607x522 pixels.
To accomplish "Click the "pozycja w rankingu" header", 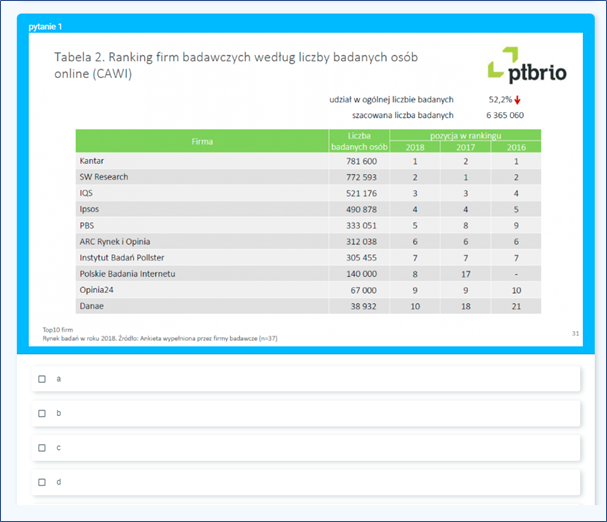I will point(465,134).
